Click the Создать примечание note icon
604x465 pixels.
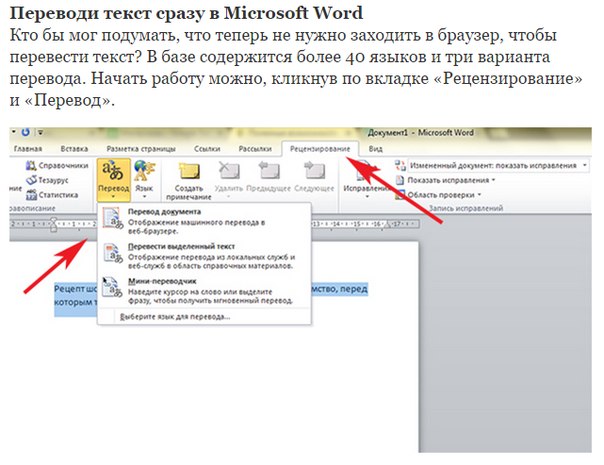coord(189,171)
